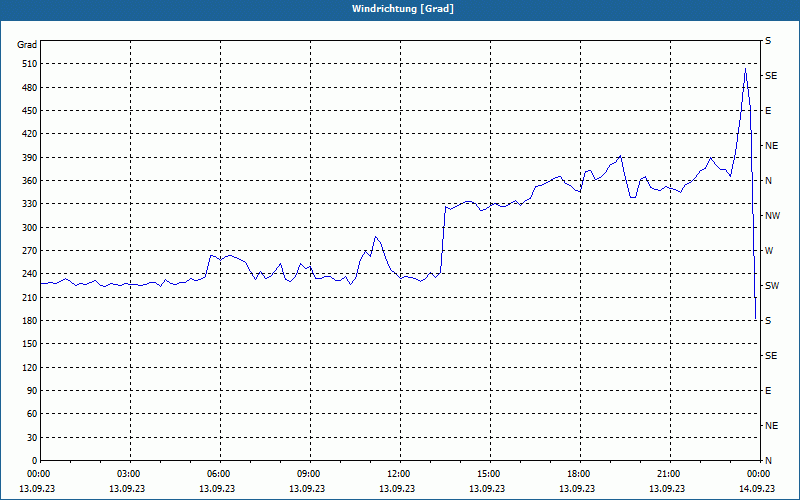Click the W compass label
The image size is (800, 500).
769,251
